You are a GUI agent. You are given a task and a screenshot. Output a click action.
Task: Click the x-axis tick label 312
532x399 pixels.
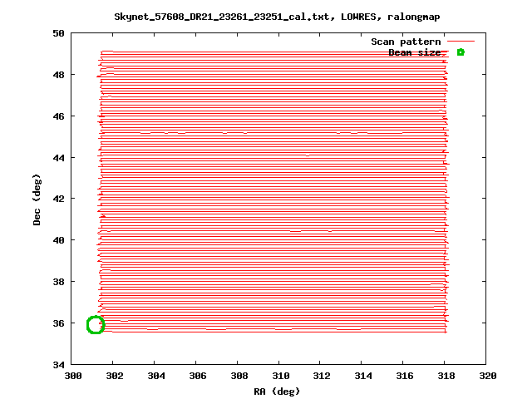pyautogui.click(x=322, y=376)
